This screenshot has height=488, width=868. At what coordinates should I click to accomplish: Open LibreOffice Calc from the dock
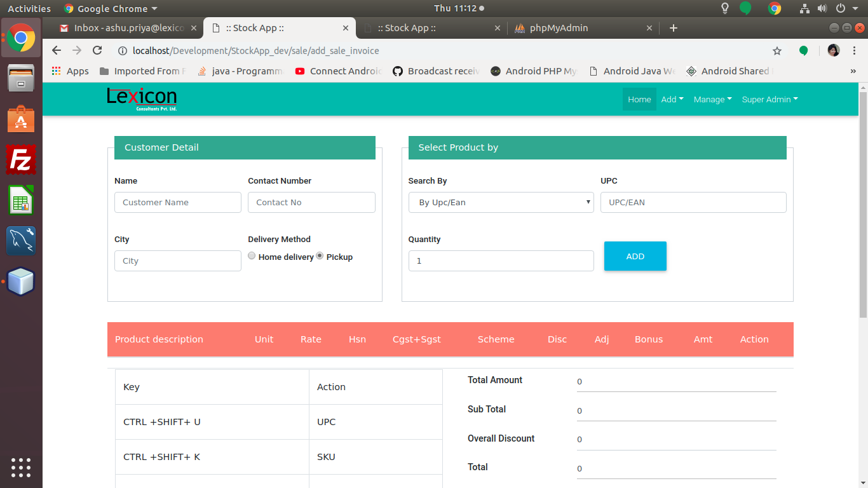[x=21, y=200]
